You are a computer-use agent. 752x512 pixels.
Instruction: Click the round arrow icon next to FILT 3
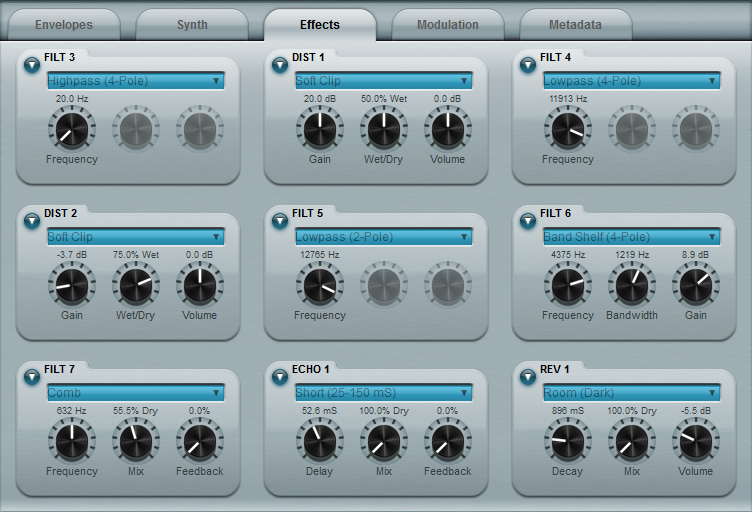(32, 65)
